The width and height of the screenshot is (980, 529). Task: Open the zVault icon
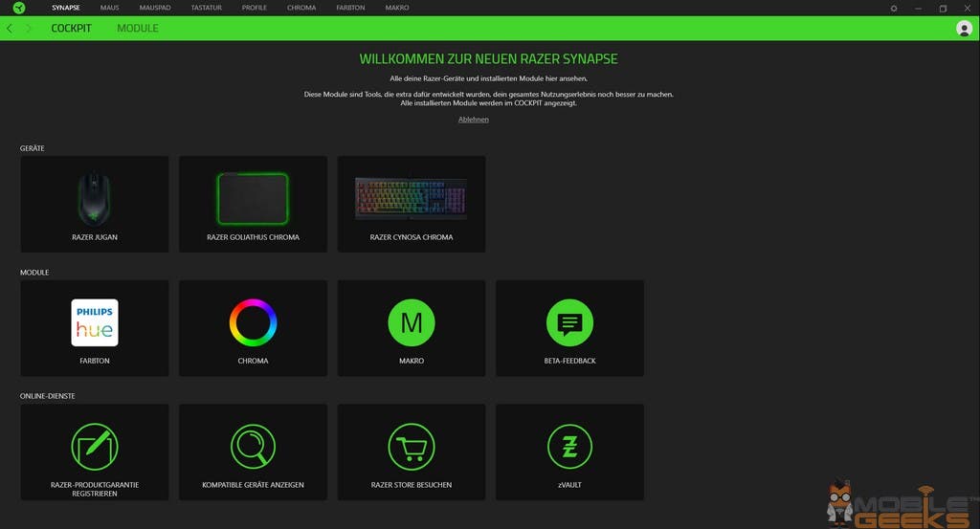[x=570, y=447]
